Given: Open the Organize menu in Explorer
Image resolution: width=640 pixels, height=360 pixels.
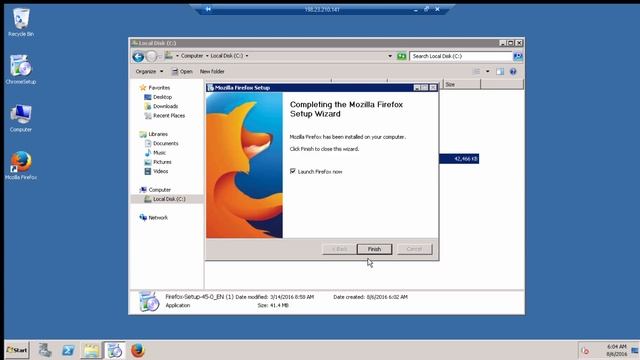Looking at the screenshot, I should [x=149, y=71].
